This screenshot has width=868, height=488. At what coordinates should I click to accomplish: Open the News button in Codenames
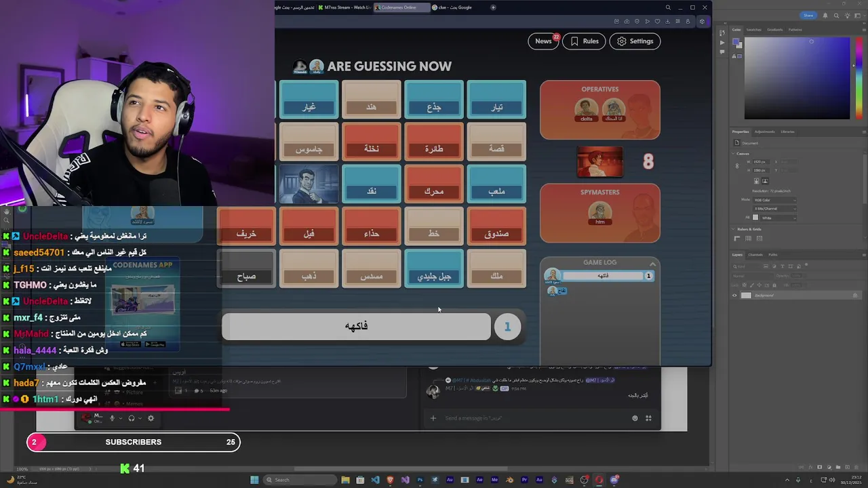[x=543, y=41]
